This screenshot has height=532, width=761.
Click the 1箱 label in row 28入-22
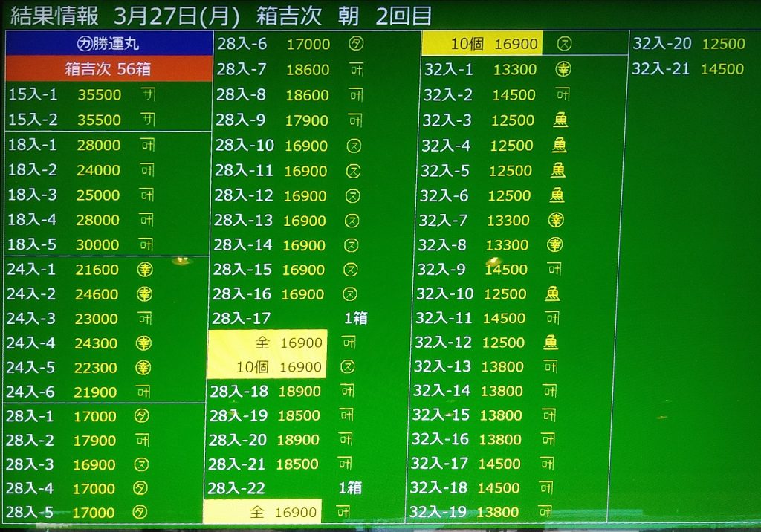350,487
